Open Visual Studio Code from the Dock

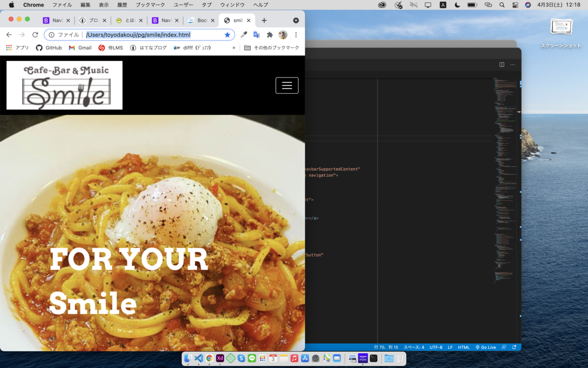(199, 358)
